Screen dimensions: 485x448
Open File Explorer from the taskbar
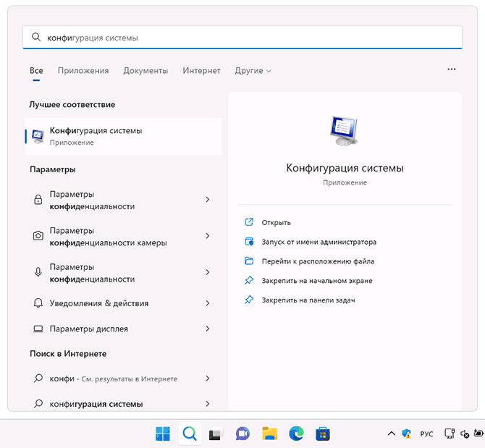(x=269, y=434)
